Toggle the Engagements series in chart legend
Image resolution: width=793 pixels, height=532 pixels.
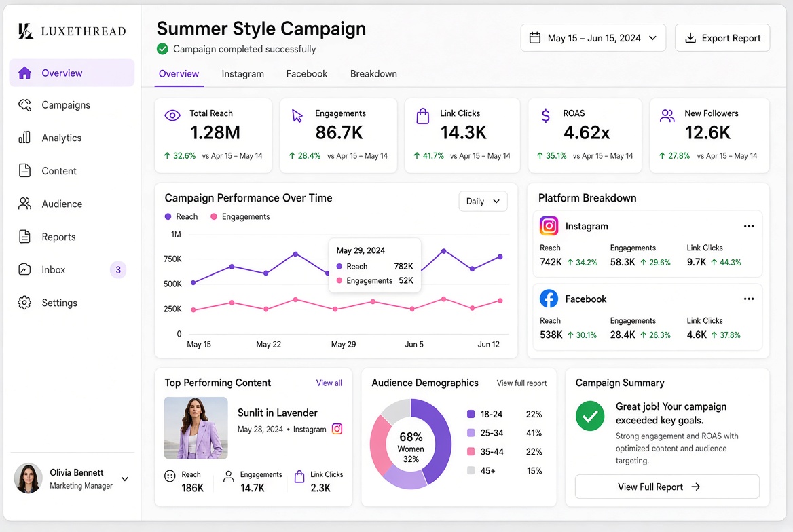pyautogui.click(x=240, y=216)
